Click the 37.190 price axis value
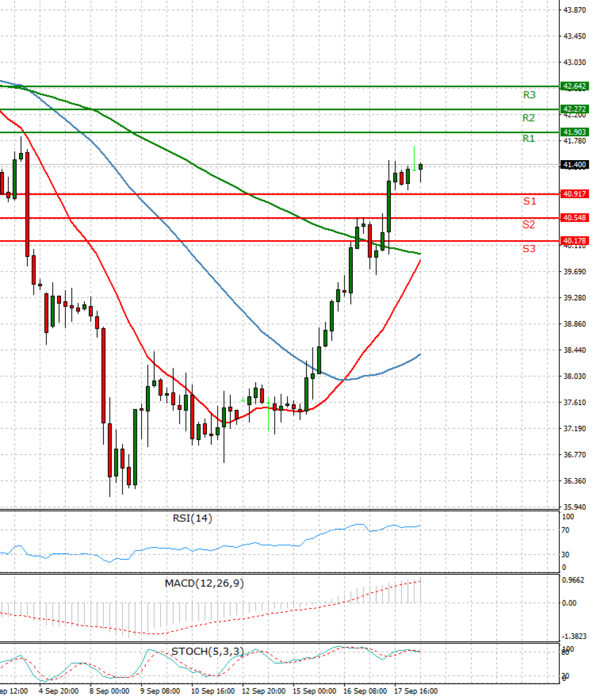This screenshot has width=593, height=700. (x=575, y=428)
